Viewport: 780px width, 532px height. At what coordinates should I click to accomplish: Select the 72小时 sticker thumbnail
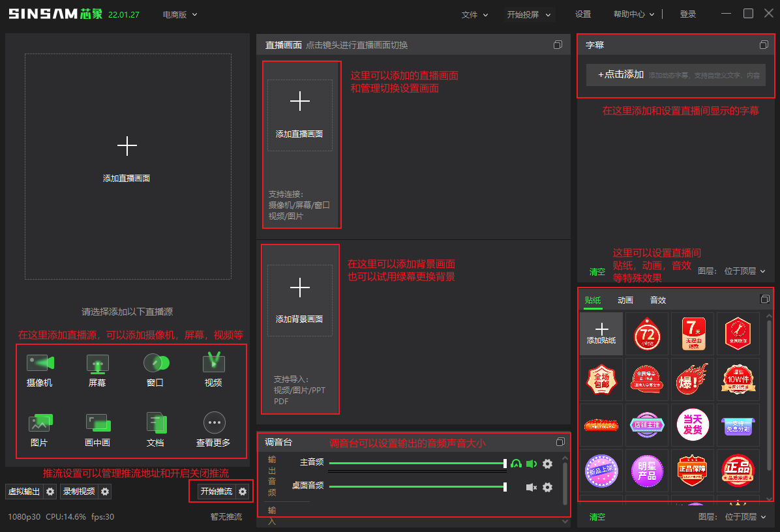(647, 334)
